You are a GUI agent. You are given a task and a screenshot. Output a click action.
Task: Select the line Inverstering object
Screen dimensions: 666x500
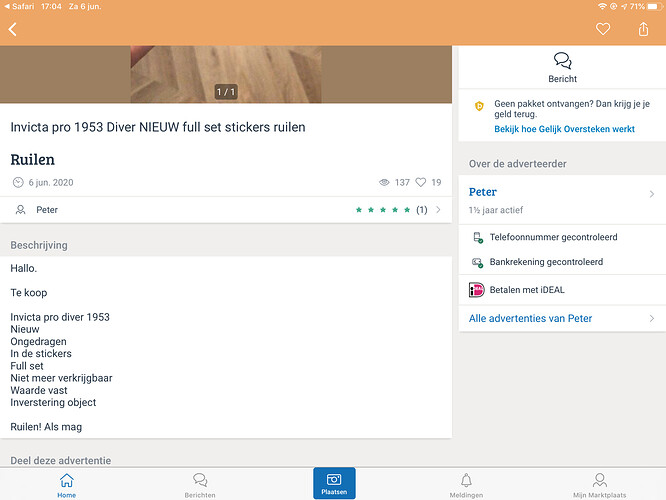click(x=53, y=402)
